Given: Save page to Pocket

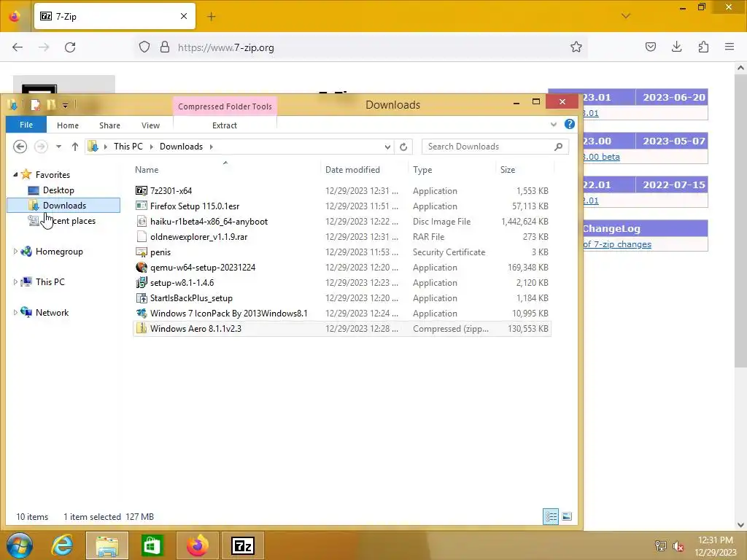Looking at the screenshot, I should pyautogui.click(x=650, y=47).
